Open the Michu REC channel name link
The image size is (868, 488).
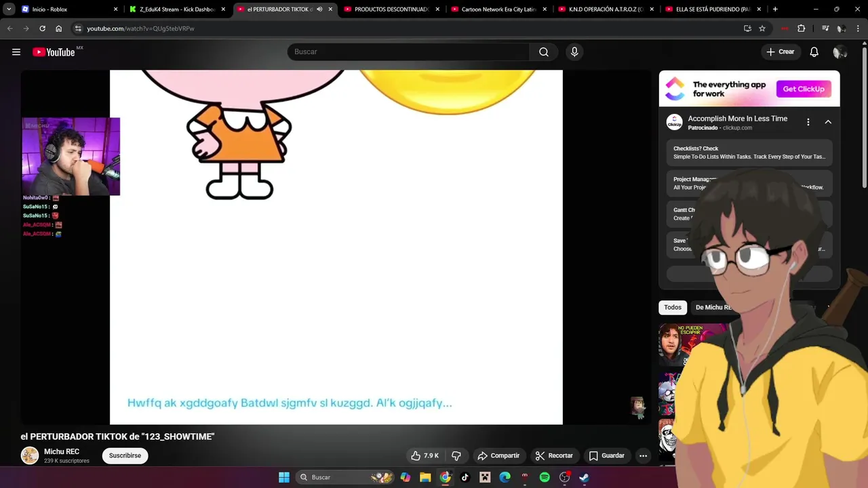click(x=62, y=451)
